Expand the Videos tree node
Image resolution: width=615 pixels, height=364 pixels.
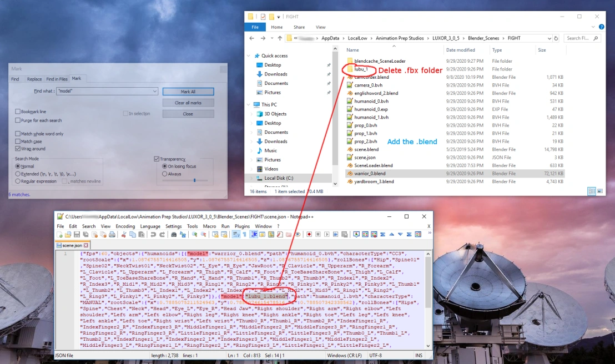click(252, 169)
